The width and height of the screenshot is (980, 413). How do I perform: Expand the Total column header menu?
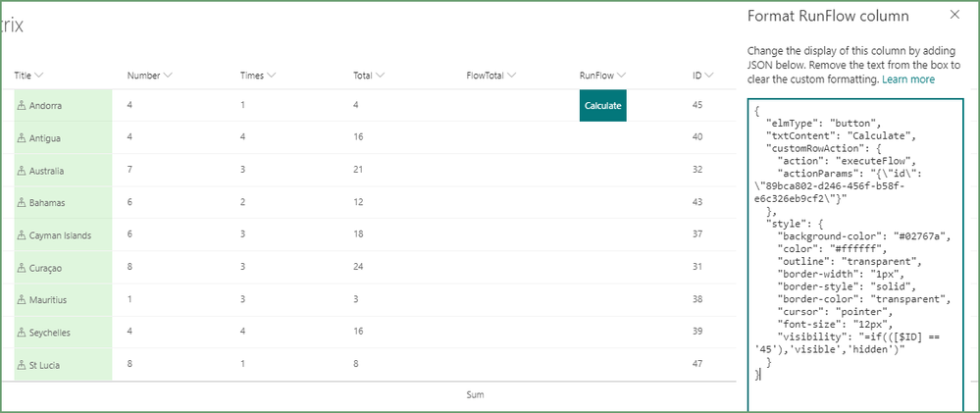pyautogui.click(x=369, y=75)
